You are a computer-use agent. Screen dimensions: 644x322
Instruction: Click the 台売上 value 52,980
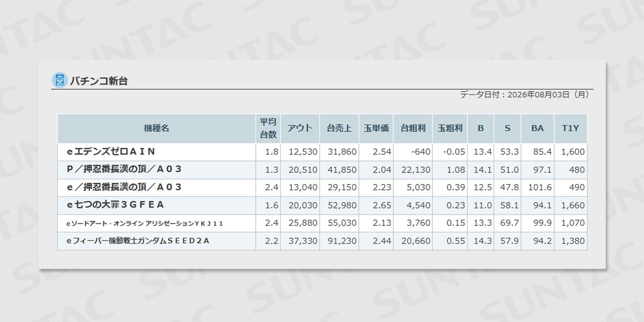[342, 205]
